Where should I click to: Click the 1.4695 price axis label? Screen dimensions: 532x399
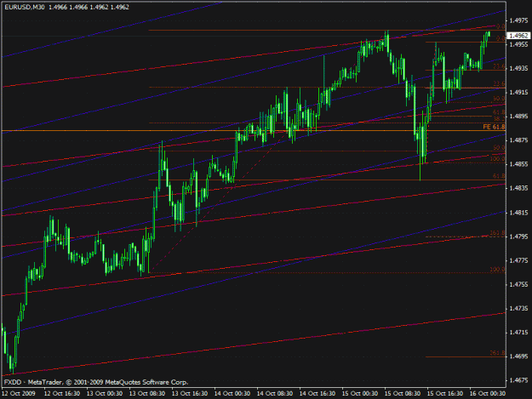[x=518, y=356]
